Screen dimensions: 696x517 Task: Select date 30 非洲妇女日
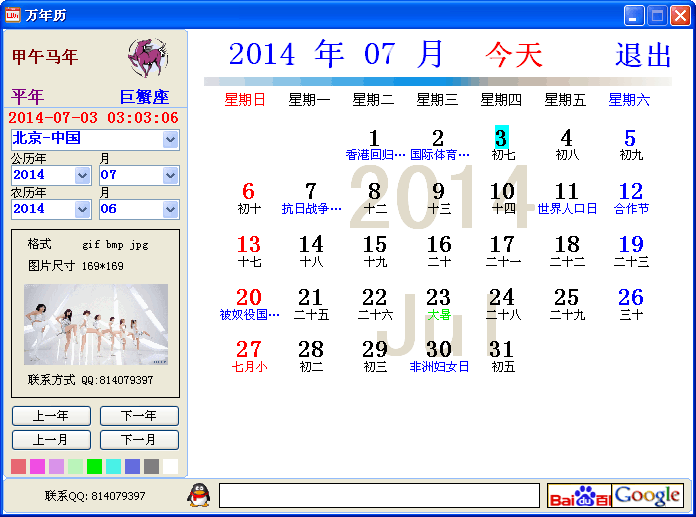[439, 355]
